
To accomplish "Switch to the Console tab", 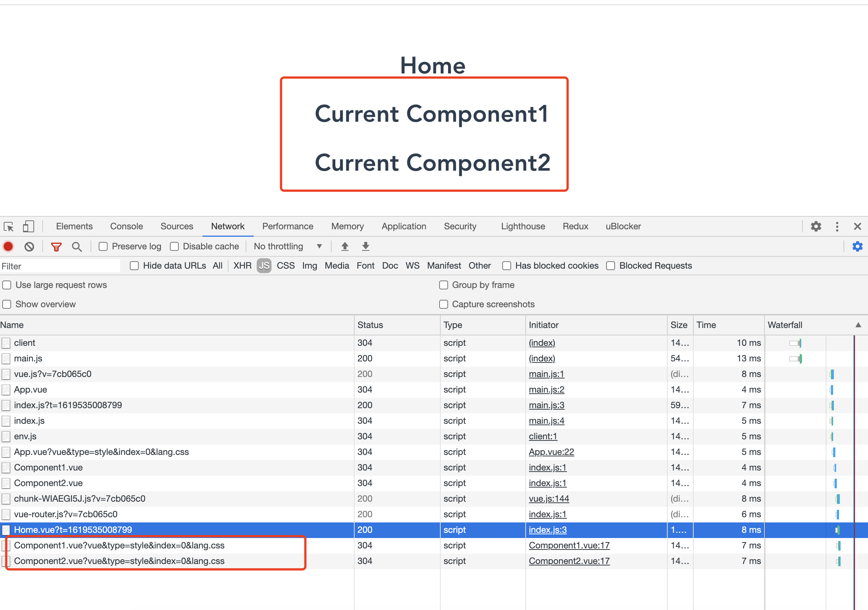I will tap(126, 227).
